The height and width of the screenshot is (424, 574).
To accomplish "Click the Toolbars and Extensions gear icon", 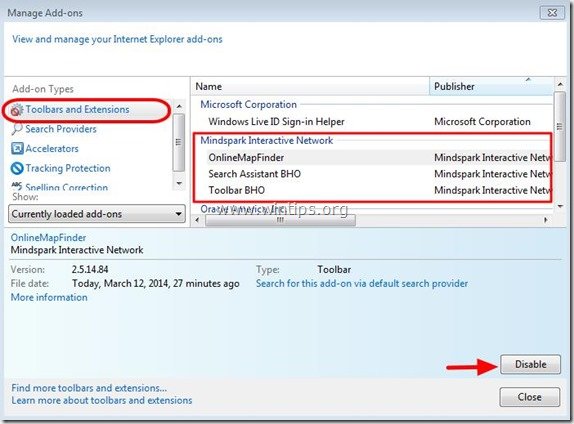I will [16, 109].
